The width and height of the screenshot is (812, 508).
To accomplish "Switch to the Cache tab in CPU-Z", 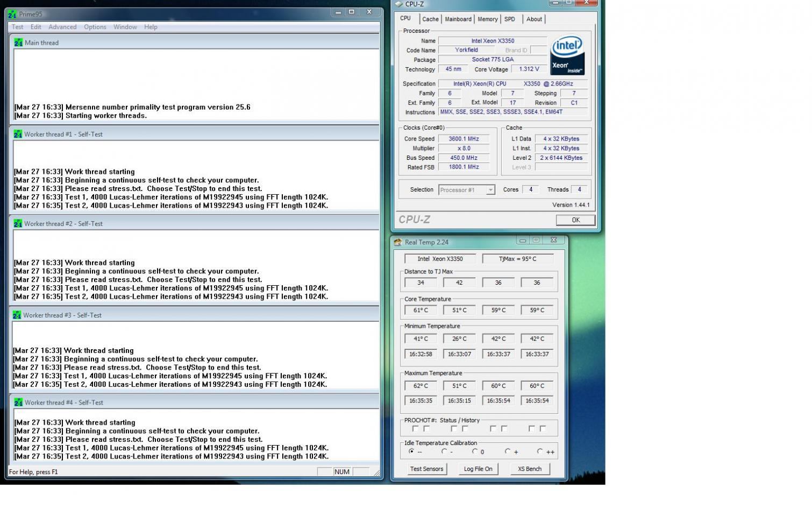I will [430, 19].
